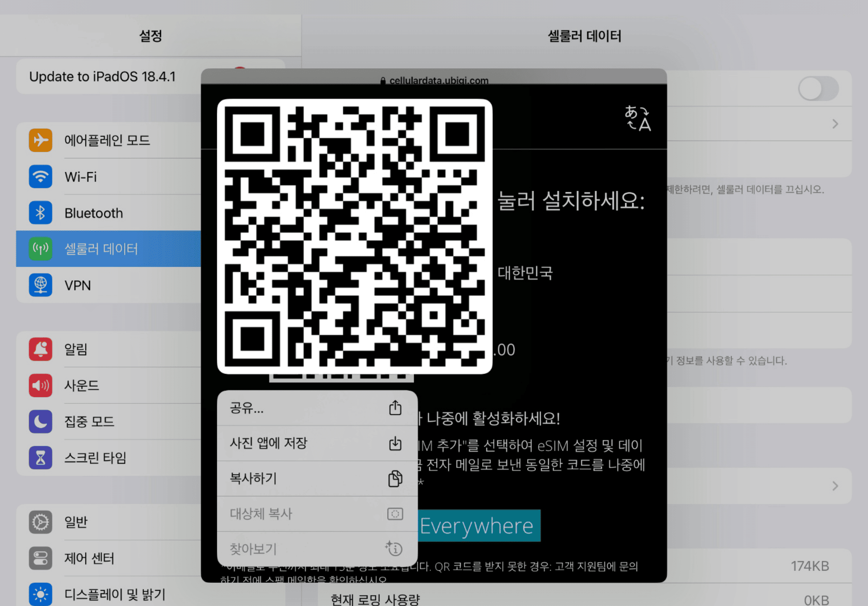Choose 복사하기 menu entry
The width and height of the screenshot is (868, 606).
317,478
